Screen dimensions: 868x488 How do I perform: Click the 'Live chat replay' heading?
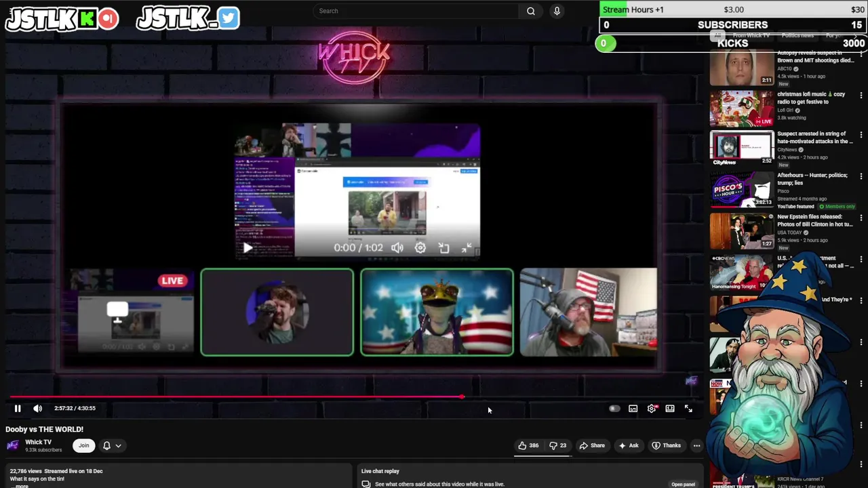point(380,471)
